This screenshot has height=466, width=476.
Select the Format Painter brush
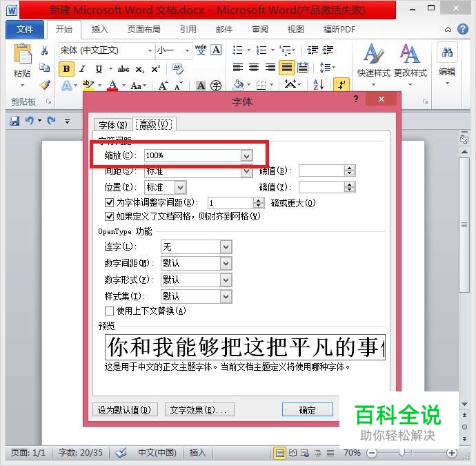click(x=45, y=85)
